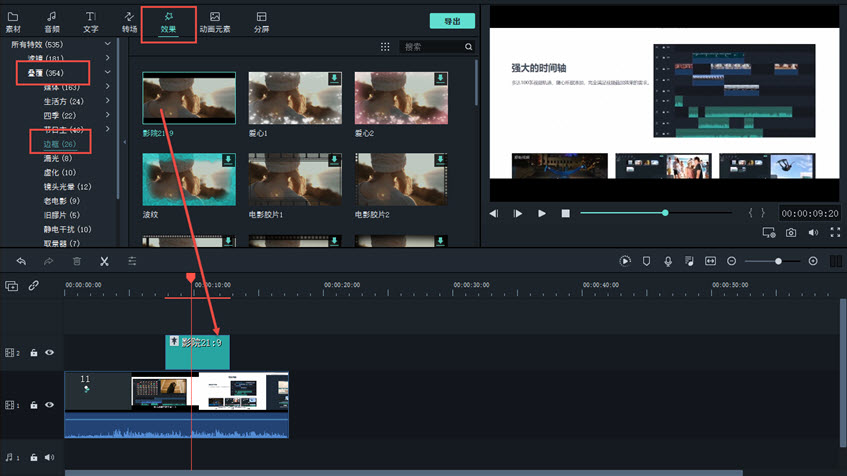Open the 转场 transitions tab
Viewport: 847px width, 476px height.
tap(129, 22)
